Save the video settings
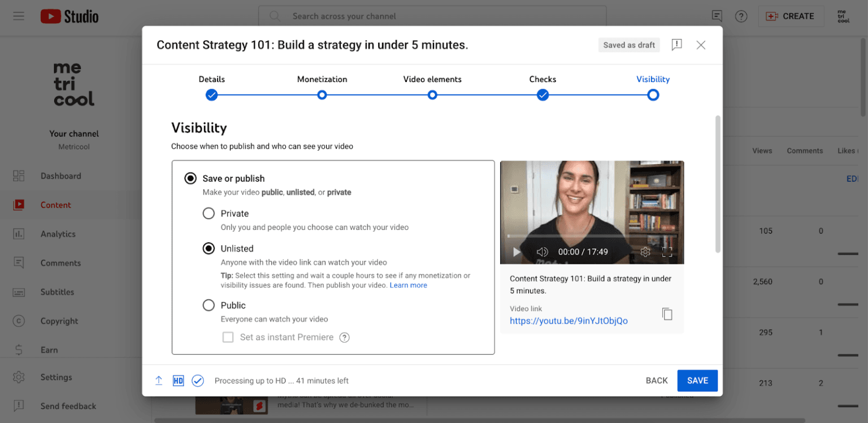The image size is (868, 423). click(697, 381)
